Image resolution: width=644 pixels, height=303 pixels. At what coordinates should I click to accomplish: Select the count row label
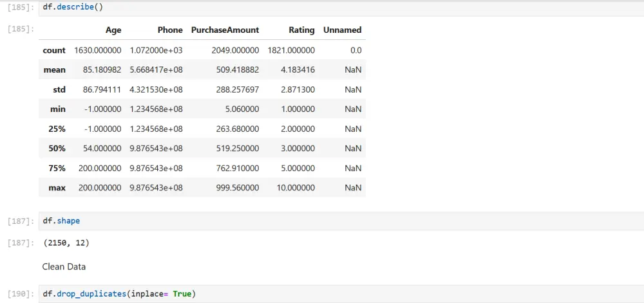click(x=54, y=50)
